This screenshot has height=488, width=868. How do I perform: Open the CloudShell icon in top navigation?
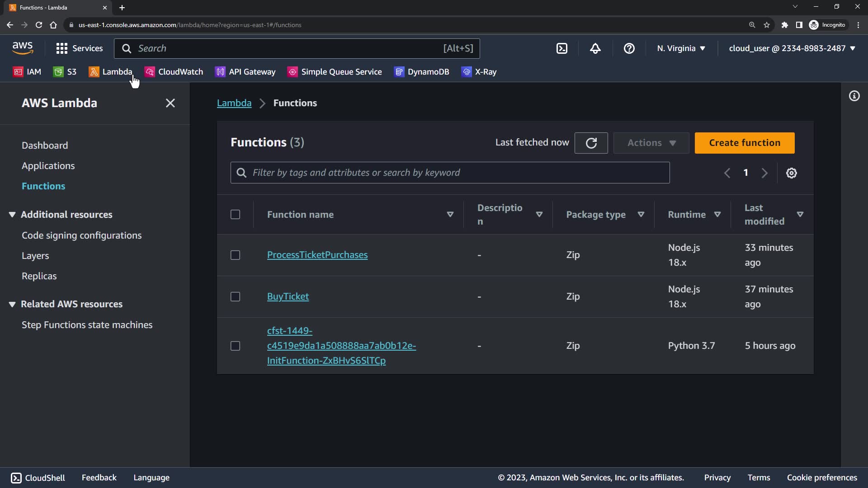tap(561, 48)
